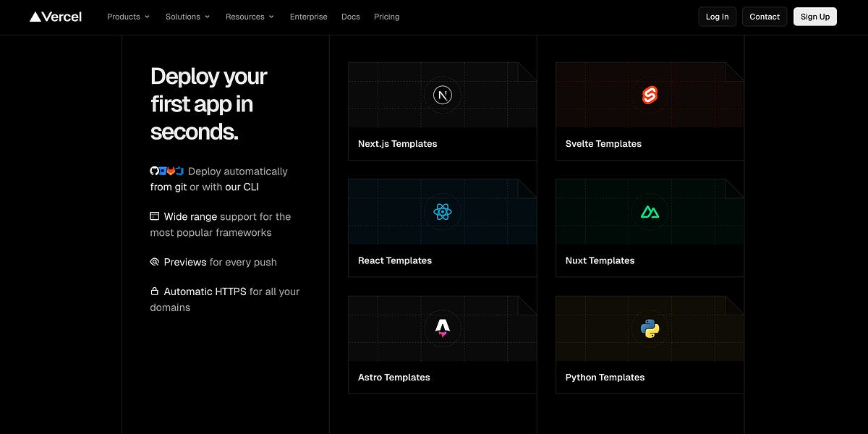Click the GitHub octocat icon
The image size is (868, 434).
(x=155, y=171)
